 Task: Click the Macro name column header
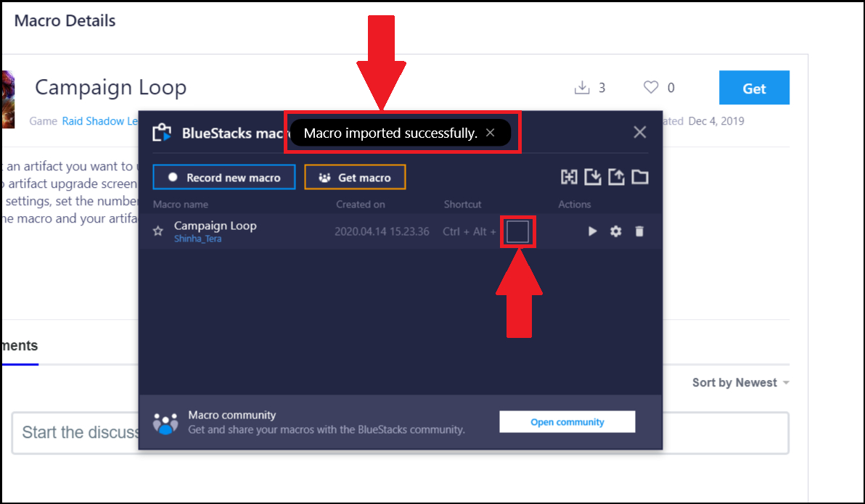pyautogui.click(x=181, y=205)
